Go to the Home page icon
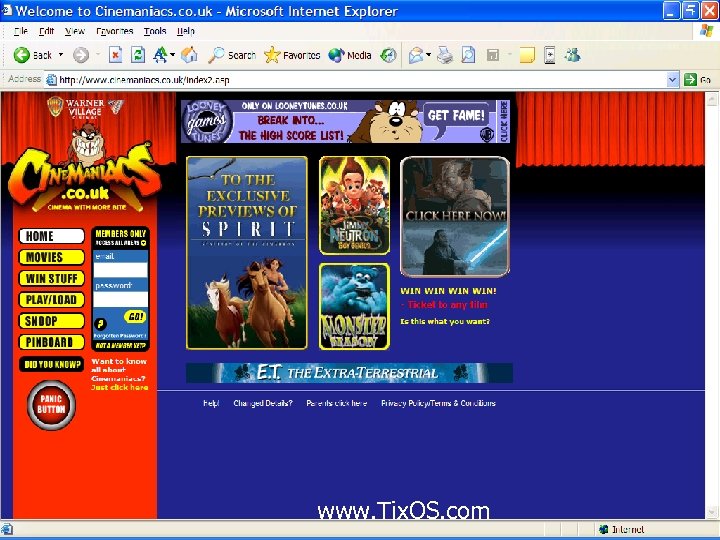 [x=189, y=55]
